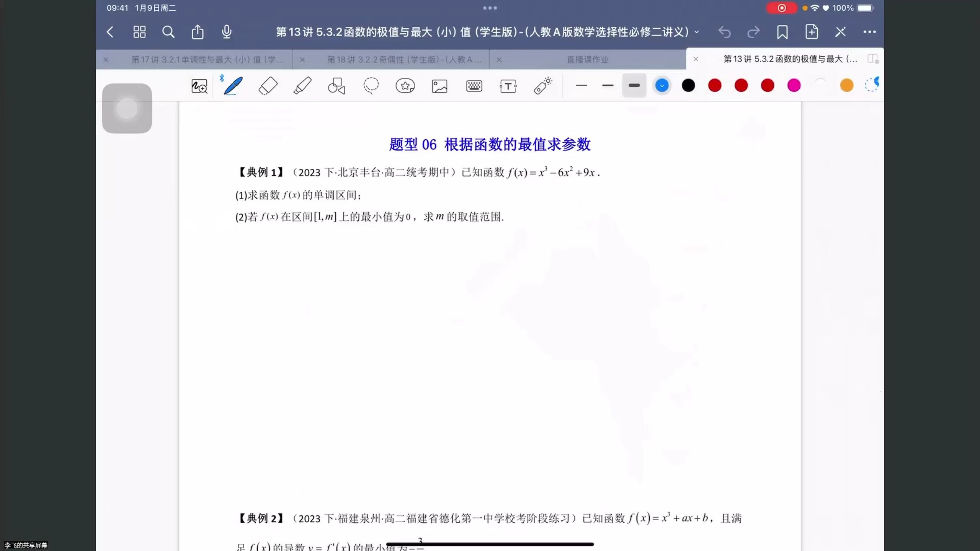Image resolution: width=980 pixels, height=551 pixels.
Task: Pick the orange color swatch
Action: [x=847, y=85]
